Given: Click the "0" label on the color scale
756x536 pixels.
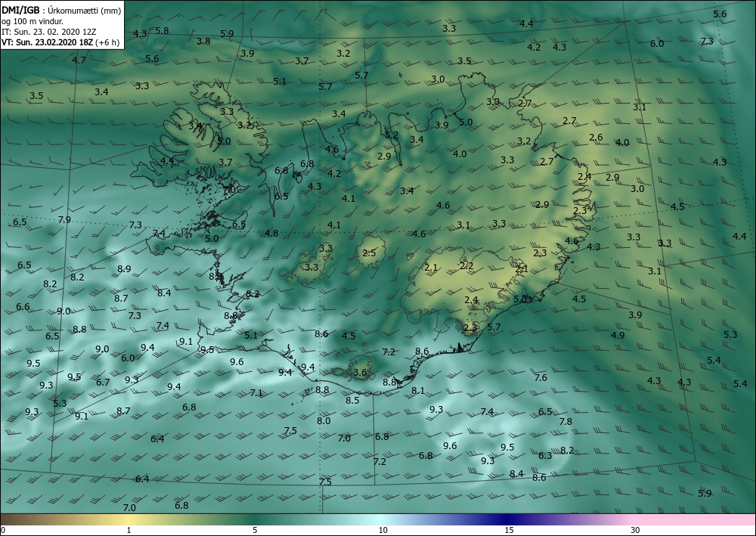Looking at the screenshot, I should point(3,530).
